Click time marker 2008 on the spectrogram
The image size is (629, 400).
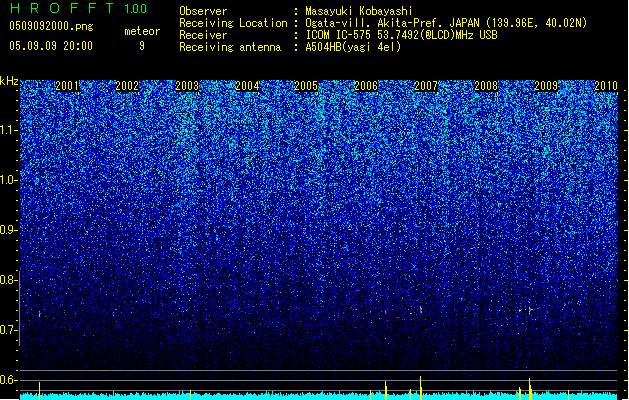[486, 86]
